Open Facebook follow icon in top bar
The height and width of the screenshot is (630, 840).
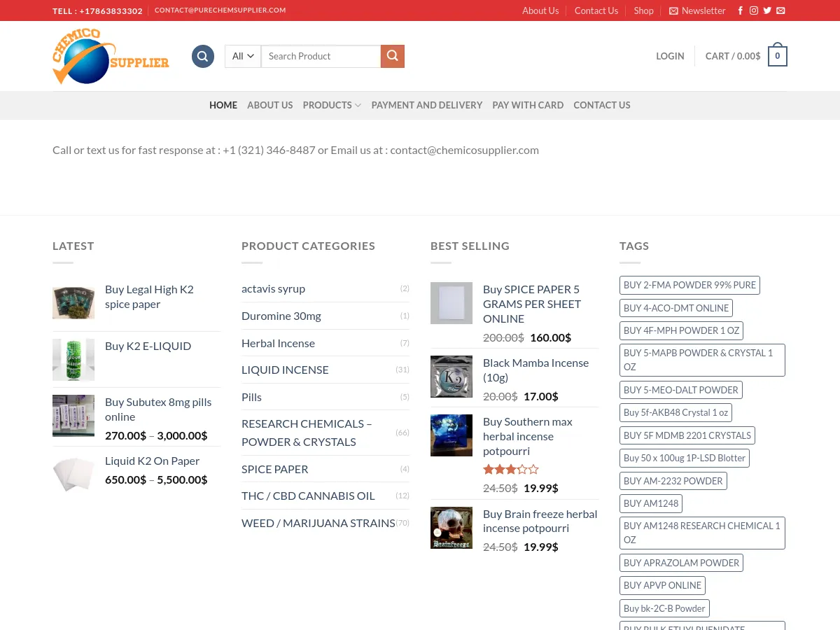[x=740, y=10]
